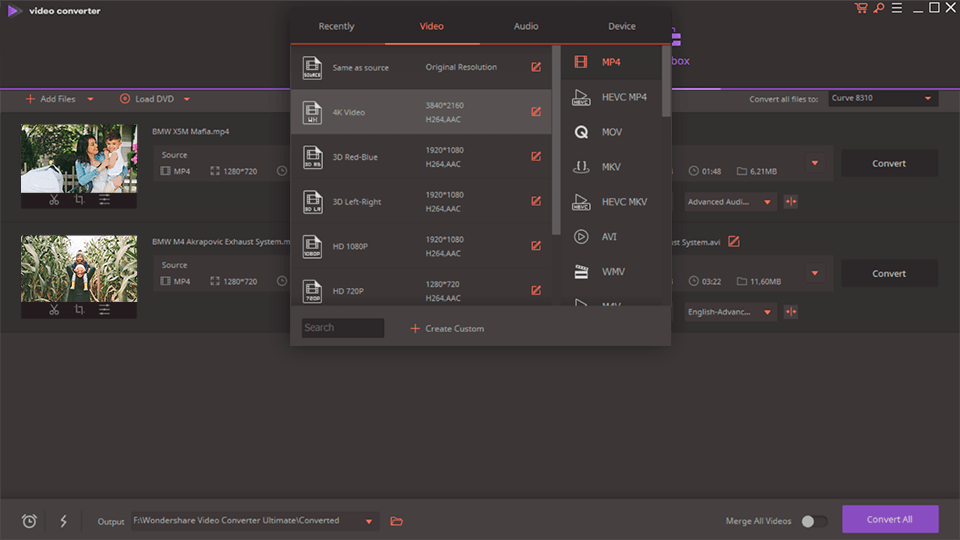
Task: Click the BMW X5M Mafia video thumbnail
Action: (79, 157)
